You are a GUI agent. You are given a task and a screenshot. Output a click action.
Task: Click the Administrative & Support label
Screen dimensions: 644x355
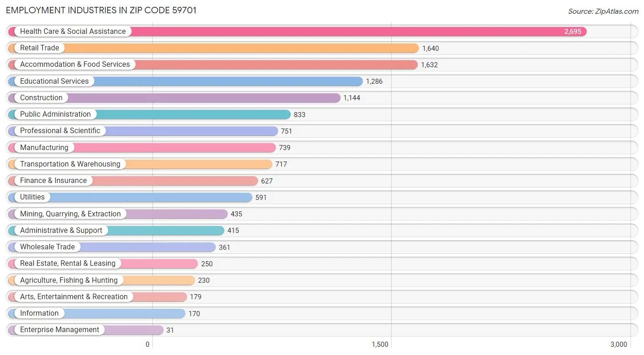(61, 230)
